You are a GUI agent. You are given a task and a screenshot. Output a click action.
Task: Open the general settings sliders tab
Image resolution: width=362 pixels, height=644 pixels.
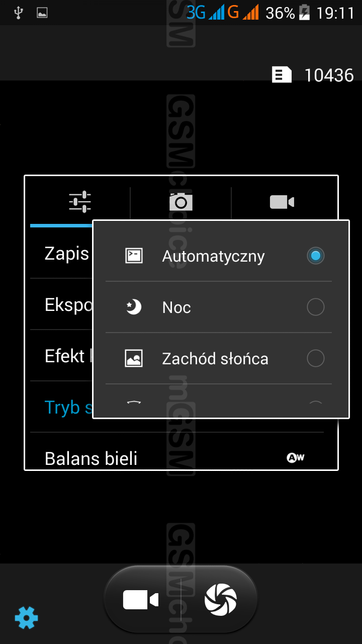click(x=80, y=202)
